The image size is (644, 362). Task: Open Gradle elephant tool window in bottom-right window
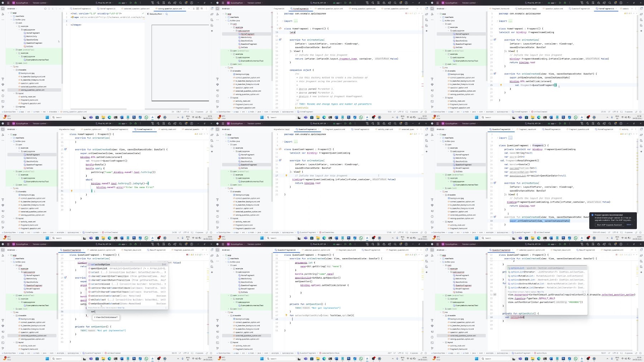point(641,255)
